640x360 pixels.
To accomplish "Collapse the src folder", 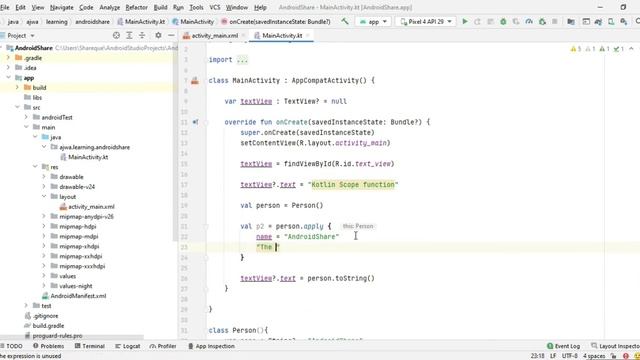I will [x=17, y=107].
